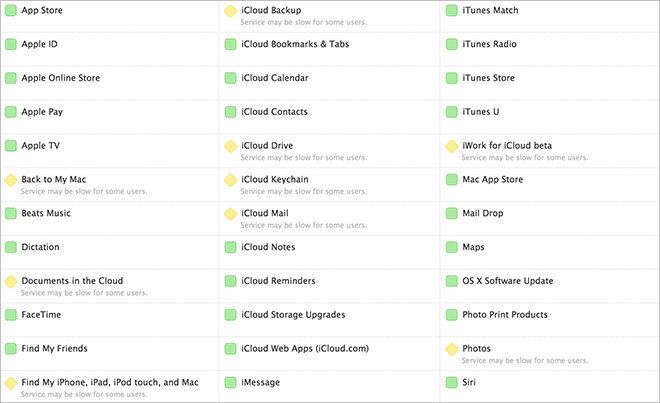Click the yellow diamond next to Back to My Mac

[x=11, y=180]
